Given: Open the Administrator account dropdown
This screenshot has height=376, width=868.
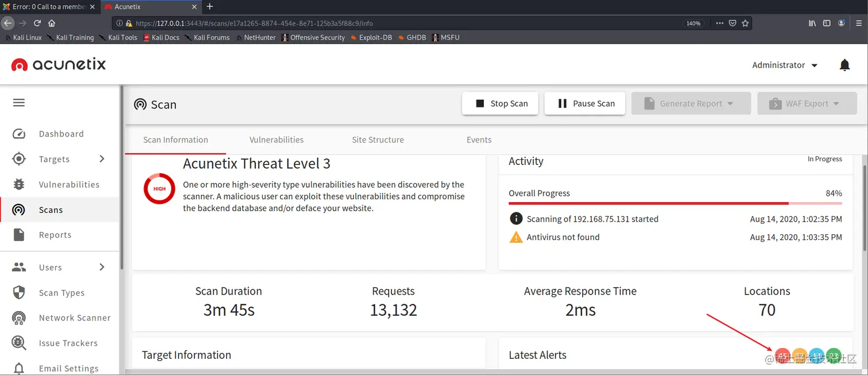Looking at the screenshot, I should [785, 65].
